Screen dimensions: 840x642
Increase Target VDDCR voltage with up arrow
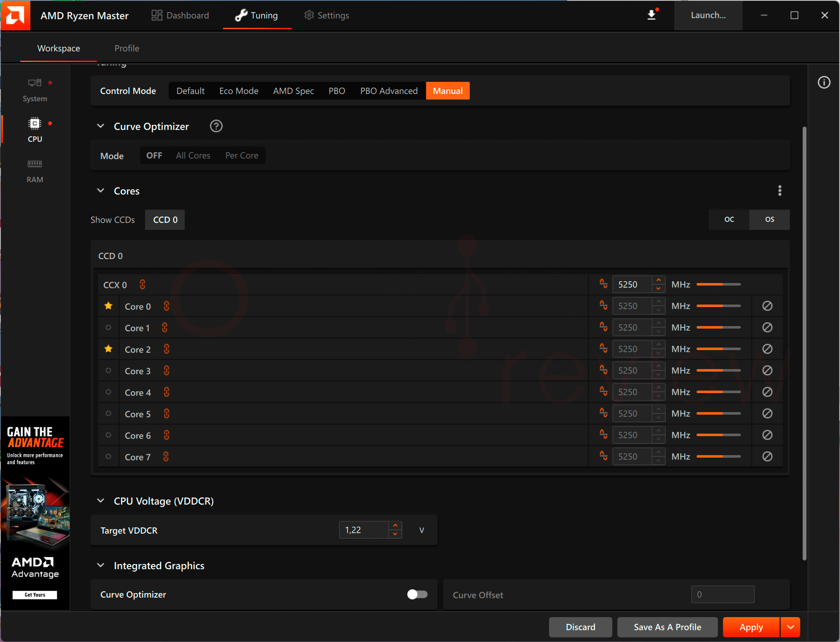395,526
